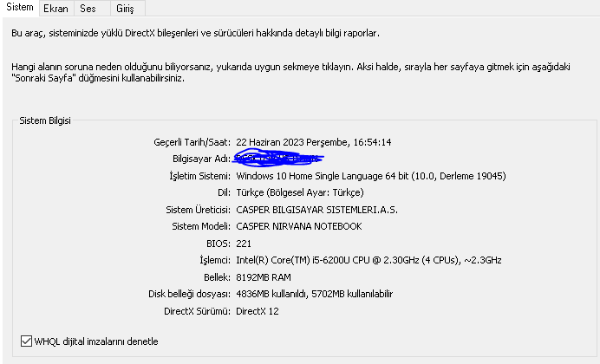600x364 pixels.
Task: Click the Geçerli Tarih/Saat label
Action: pyautogui.click(x=192, y=142)
